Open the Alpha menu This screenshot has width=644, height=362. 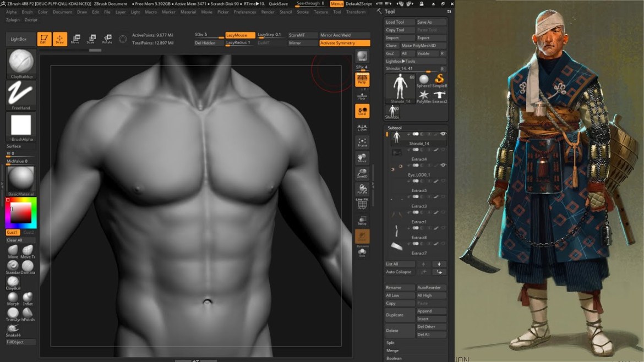click(11, 12)
